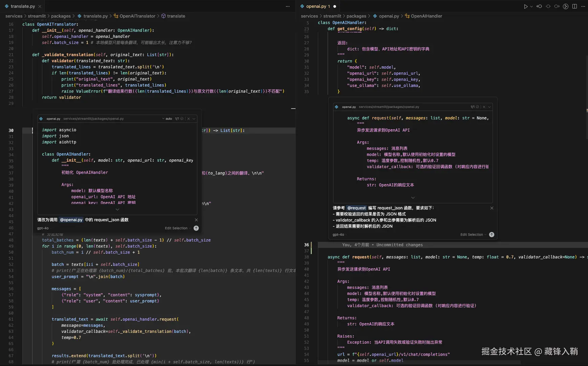
Task: Go to the next change icon
Action: 557,6
